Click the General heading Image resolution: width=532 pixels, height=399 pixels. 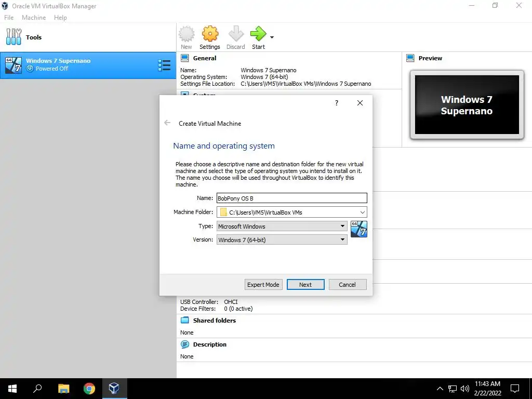205,58
